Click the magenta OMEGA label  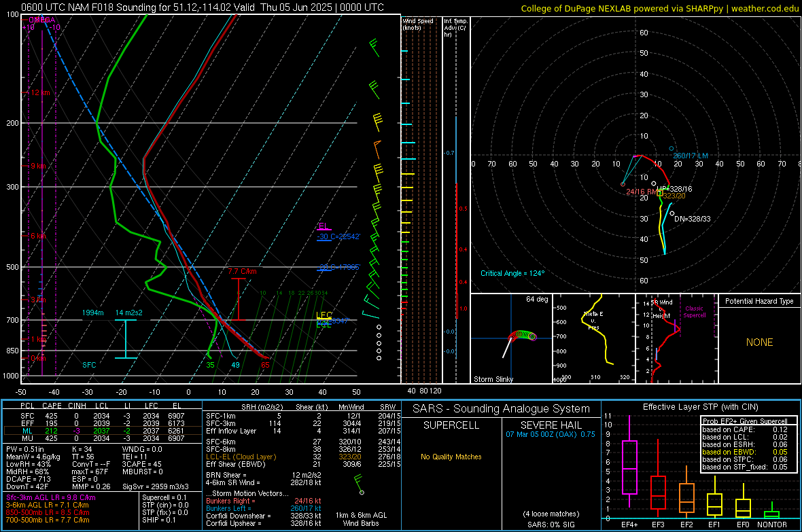click(42, 20)
